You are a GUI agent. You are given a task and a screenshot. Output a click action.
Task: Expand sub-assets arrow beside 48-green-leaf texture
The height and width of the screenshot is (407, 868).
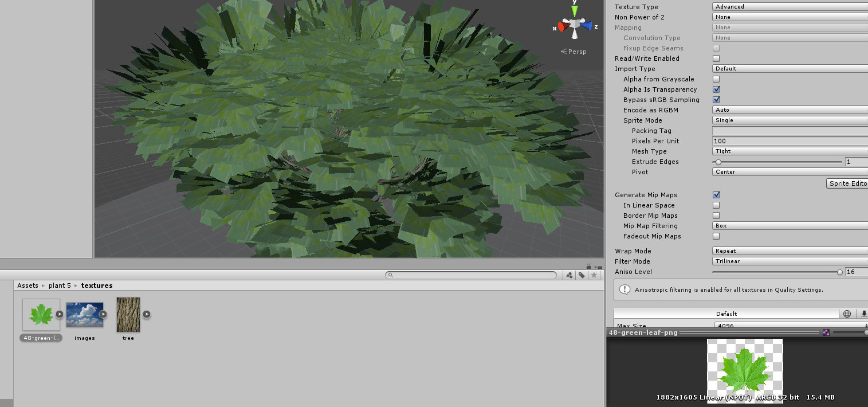(x=59, y=314)
